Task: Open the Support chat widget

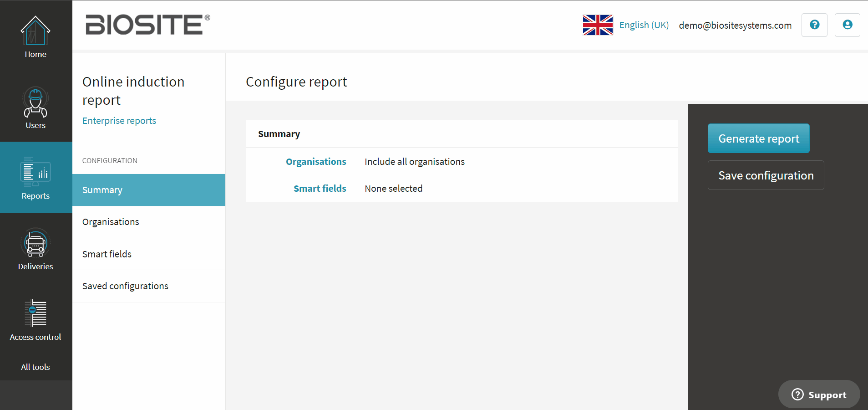Action: pyautogui.click(x=819, y=395)
